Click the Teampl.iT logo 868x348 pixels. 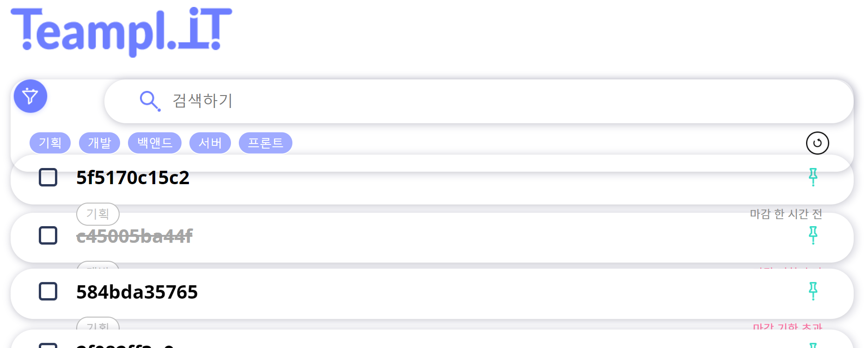pyautogui.click(x=121, y=31)
